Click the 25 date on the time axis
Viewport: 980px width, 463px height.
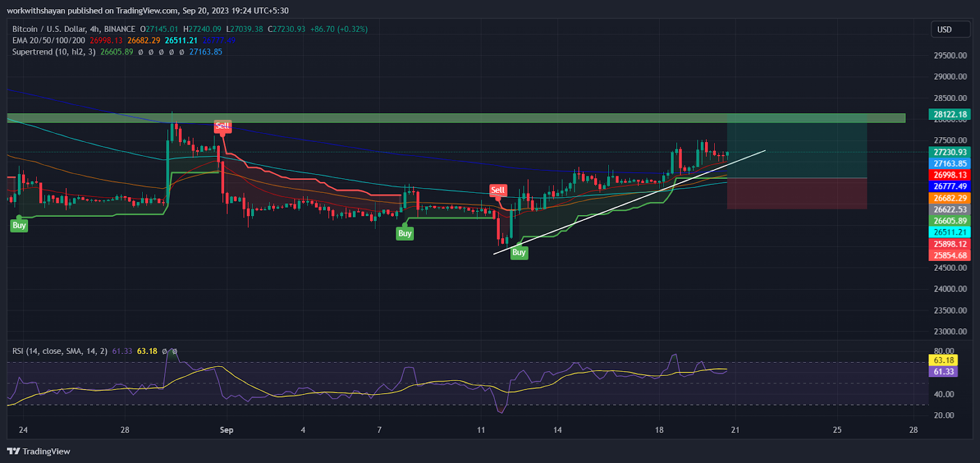coord(837,430)
